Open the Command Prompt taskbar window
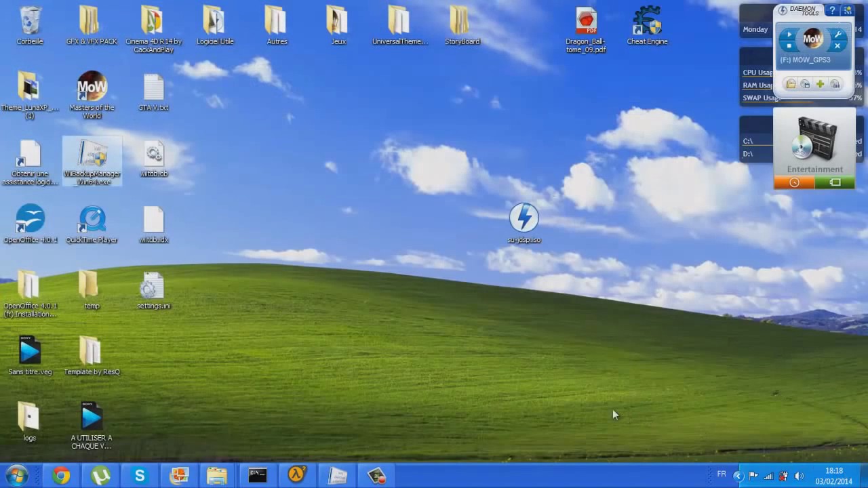 257,476
